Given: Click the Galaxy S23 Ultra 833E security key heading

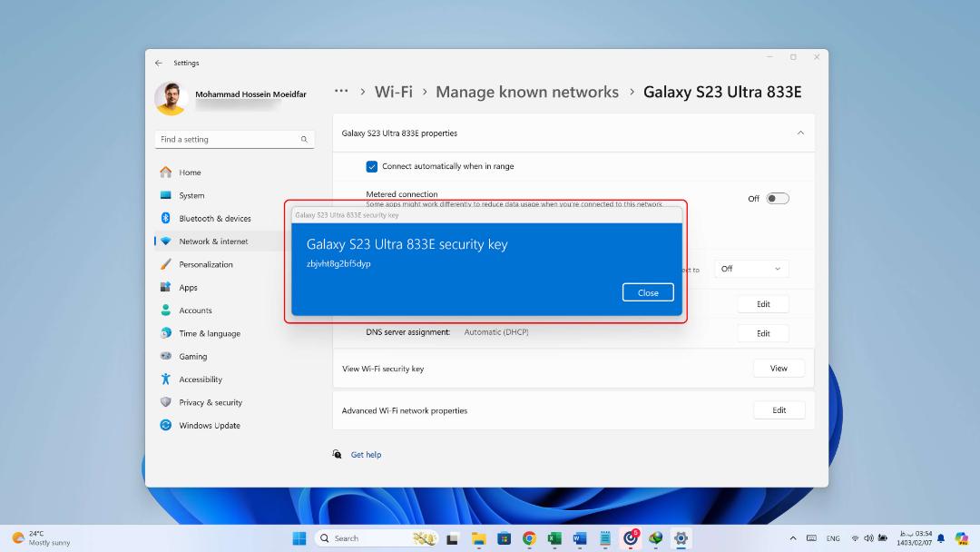Looking at the screenshot, I should (407, 244).
